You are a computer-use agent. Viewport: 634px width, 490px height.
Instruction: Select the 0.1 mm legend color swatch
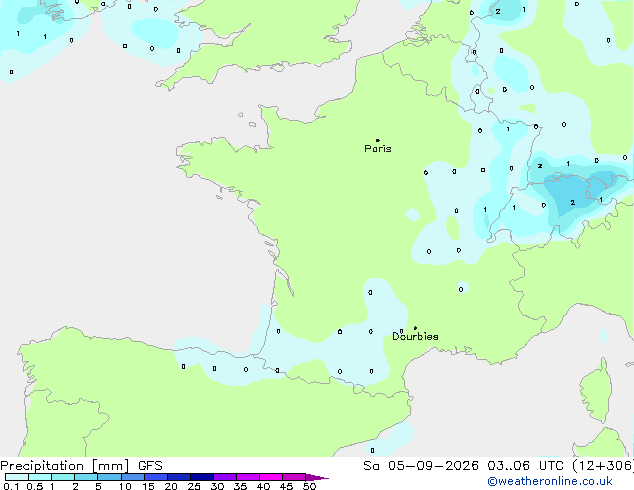17,477
